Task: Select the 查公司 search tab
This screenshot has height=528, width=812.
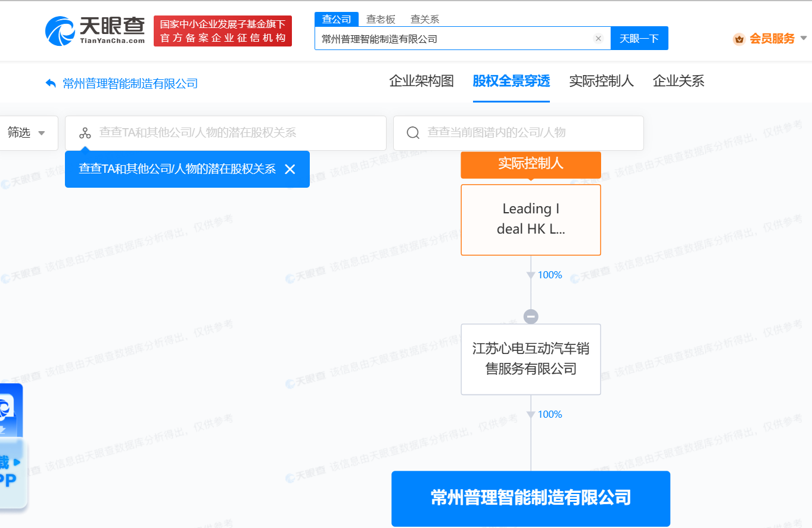Action: pos(337,19)
